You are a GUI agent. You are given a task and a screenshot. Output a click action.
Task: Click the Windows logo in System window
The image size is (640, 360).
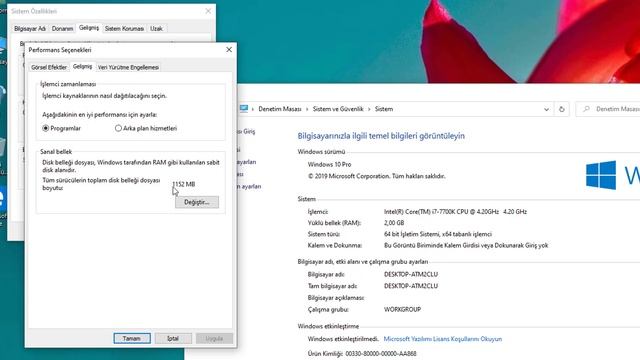[601, 175]
